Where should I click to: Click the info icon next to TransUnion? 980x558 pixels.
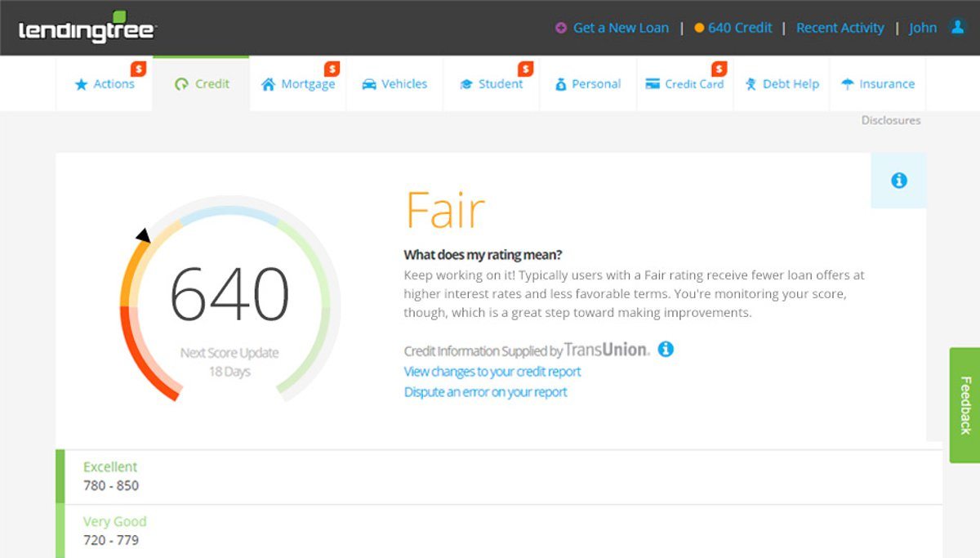[666, 350]
